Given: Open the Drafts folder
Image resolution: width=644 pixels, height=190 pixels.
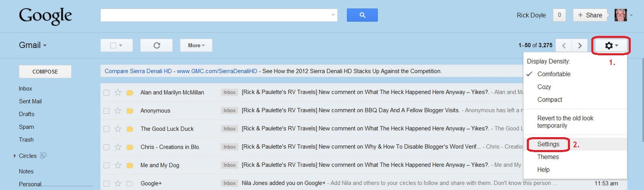Looking at the screenshot, I should point(27,114).
